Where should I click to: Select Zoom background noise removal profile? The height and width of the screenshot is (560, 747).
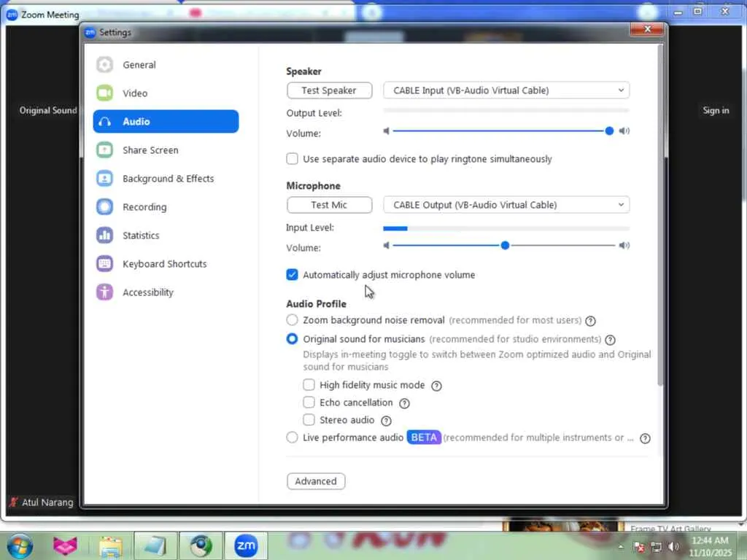pyautogui.click(x=292, y=320)
